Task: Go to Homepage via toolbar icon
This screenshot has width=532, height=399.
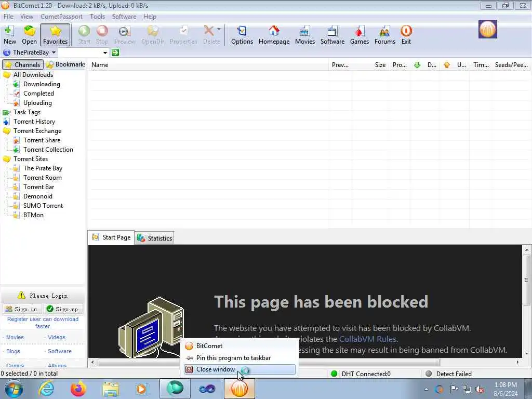Action: click(x=274, y=35)
